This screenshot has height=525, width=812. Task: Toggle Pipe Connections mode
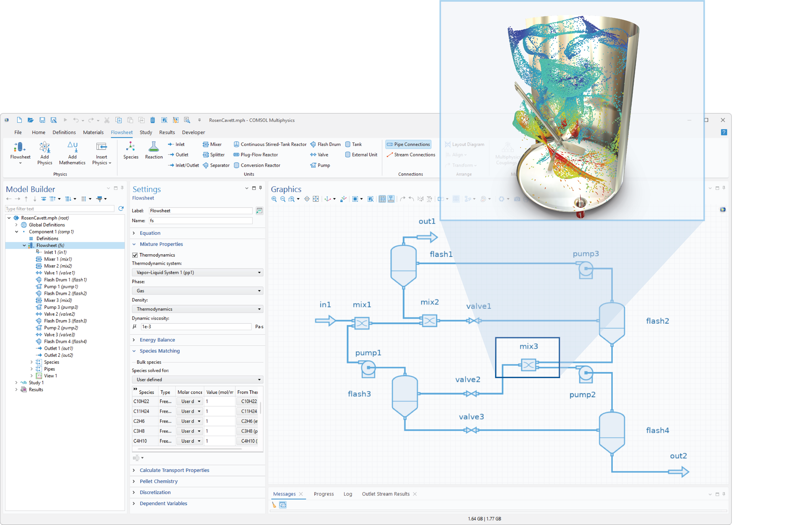409,144
